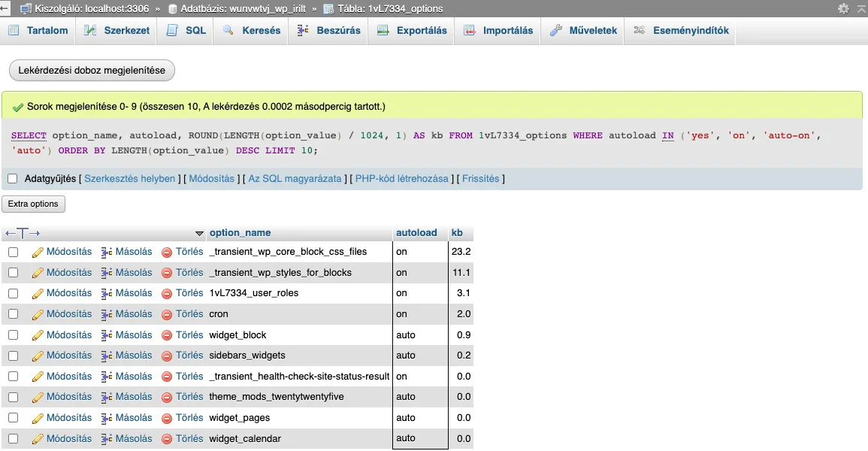Click the full texts toggle arrows icon

pyautogui.click(x=22, y=233)
